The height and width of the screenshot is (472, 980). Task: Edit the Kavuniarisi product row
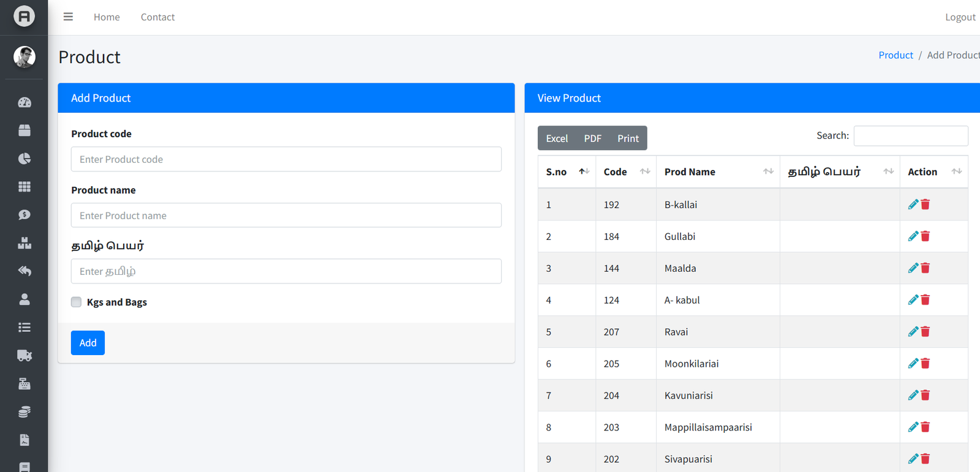tap(913, 395)
